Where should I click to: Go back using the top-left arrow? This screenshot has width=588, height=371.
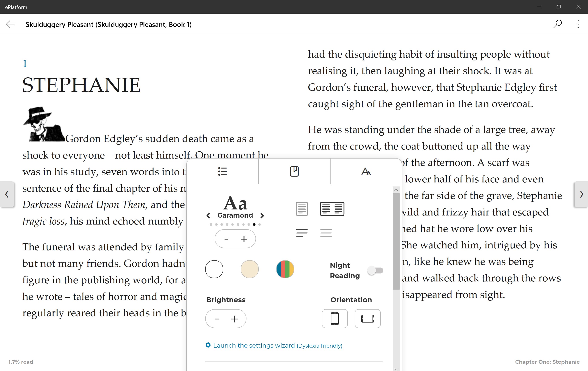(11, 24)
